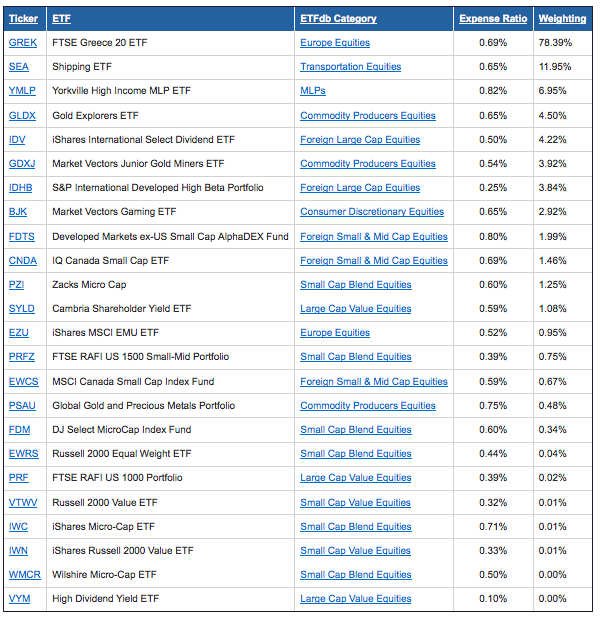Open the GLDX ticker link
Viewport: 602px width, 619px height.
(22, 116)
